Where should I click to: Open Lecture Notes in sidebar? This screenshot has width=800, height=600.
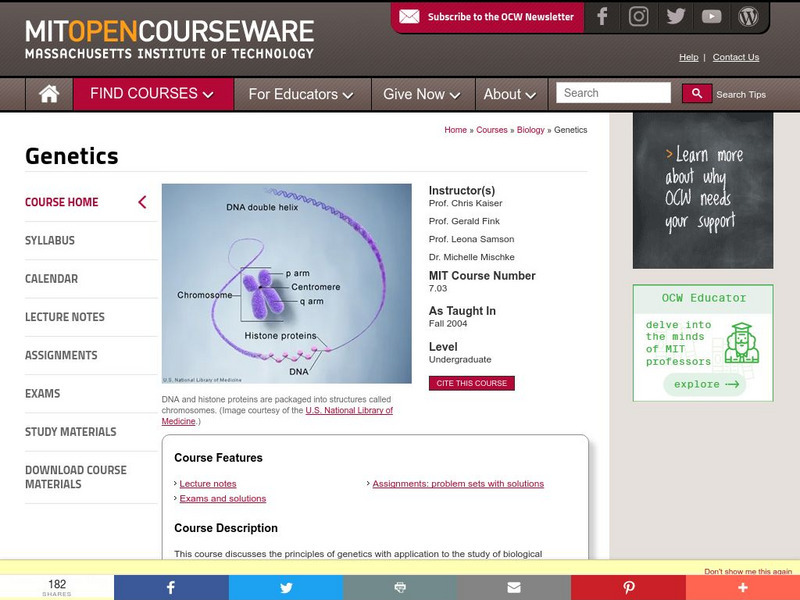click(65, 317)
